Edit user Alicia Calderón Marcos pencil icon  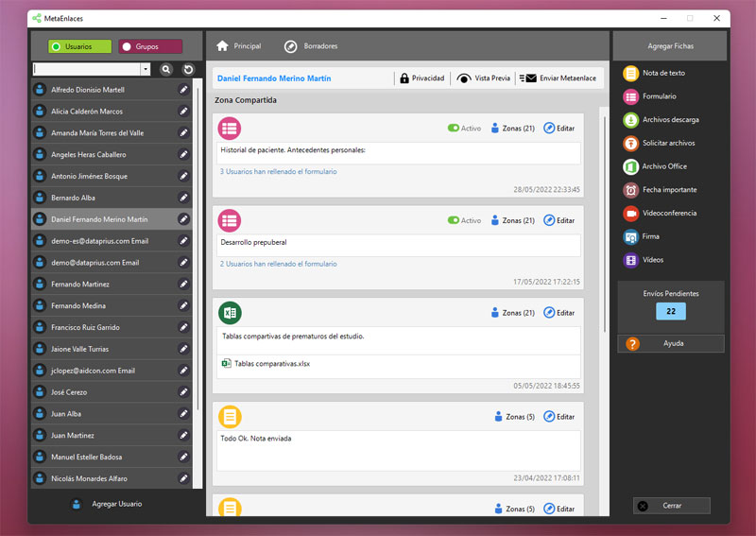(x=183, y=111)
